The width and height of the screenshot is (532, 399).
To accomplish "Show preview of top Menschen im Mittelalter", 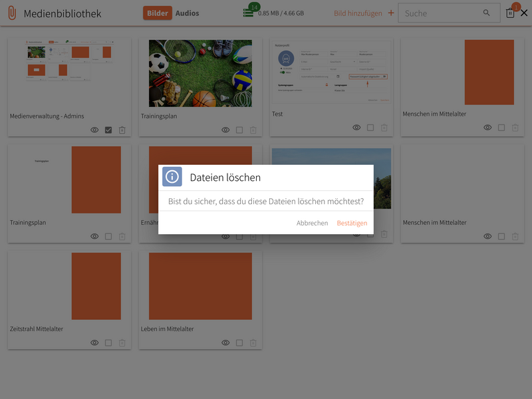I will point(487,128).
